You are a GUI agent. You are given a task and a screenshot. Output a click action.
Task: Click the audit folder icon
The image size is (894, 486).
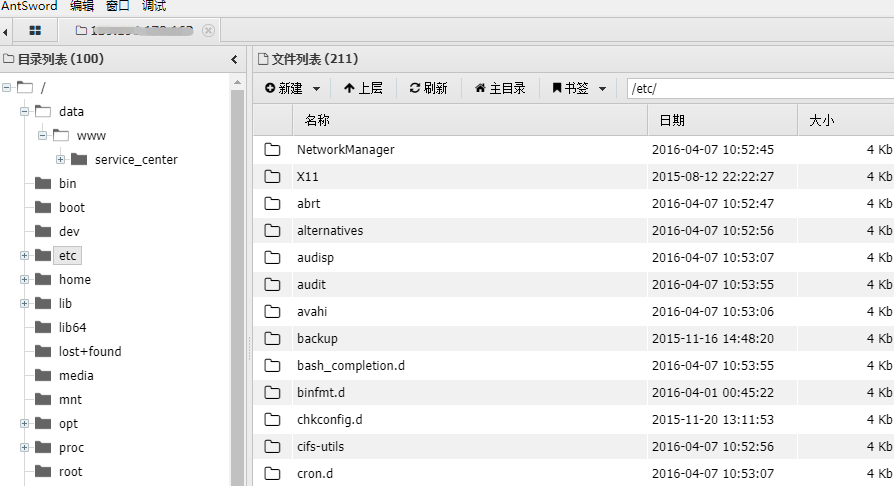[273, 284]
